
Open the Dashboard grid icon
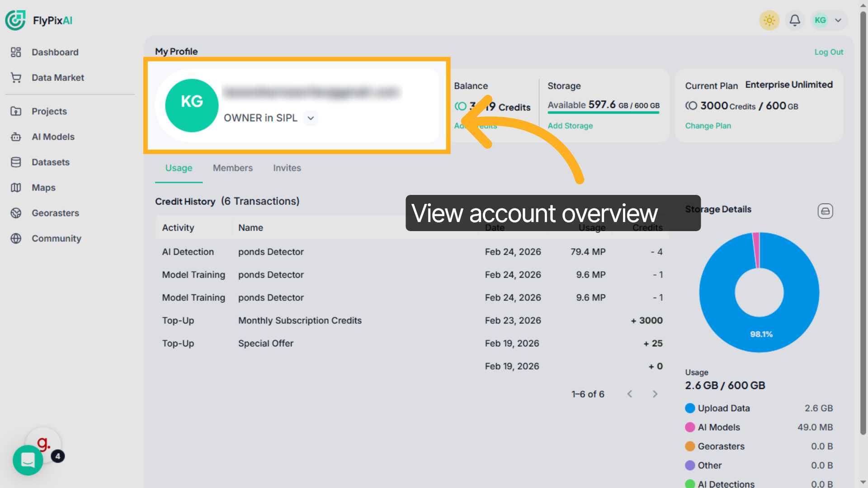[x=16, y=52]
